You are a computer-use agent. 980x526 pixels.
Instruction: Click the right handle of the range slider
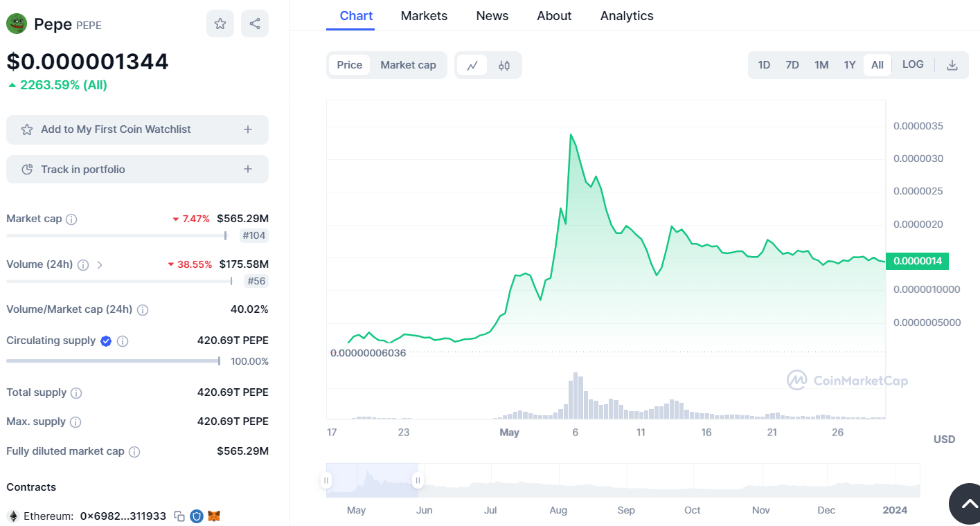click(x=418, y=480)
